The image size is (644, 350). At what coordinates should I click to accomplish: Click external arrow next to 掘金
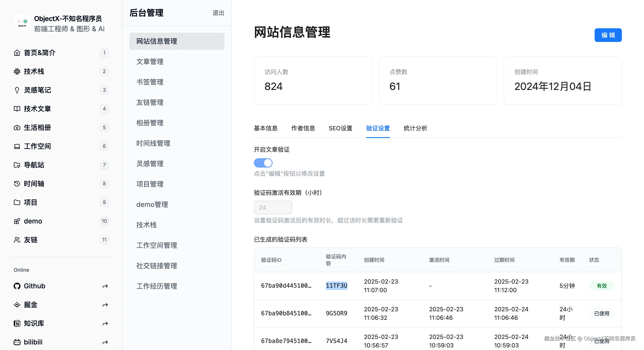point(105,305)
